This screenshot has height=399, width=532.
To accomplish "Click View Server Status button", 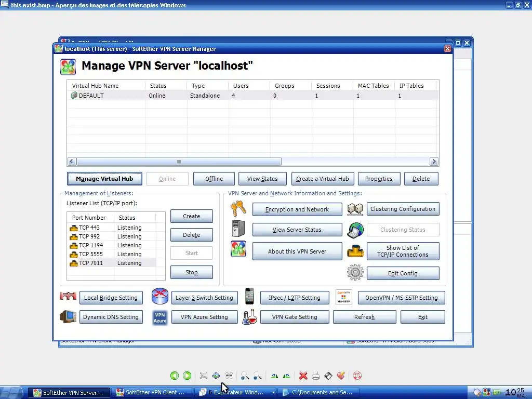I will point(297,230).
